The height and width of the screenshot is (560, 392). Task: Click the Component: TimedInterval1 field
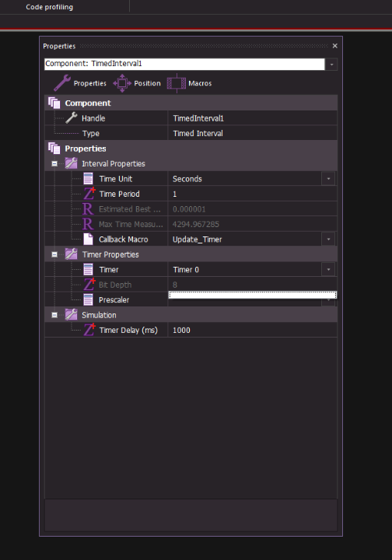click(184, 64)
